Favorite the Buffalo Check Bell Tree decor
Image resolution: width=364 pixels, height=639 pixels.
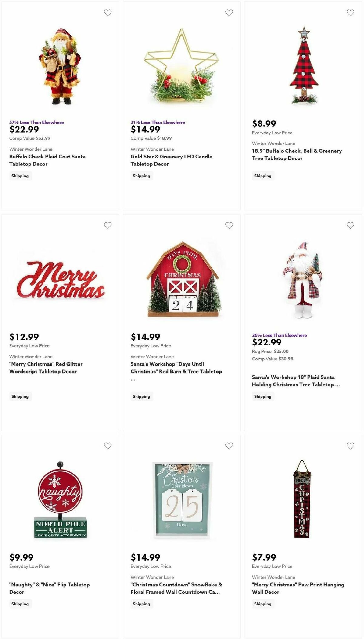click(351, 13)
